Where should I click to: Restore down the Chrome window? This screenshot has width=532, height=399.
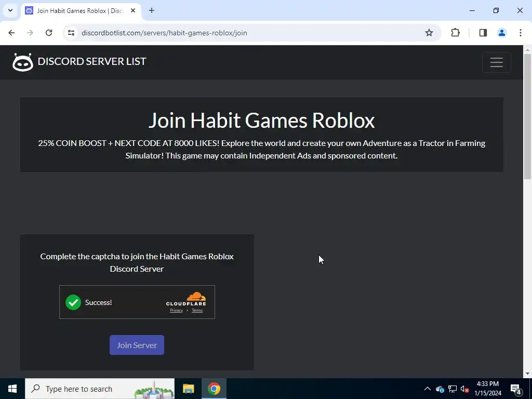pyautogui.click(x=496, y=10)
